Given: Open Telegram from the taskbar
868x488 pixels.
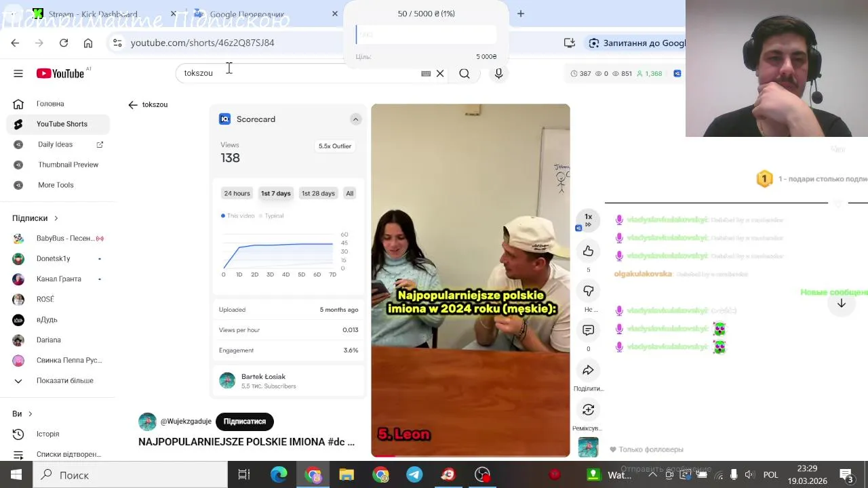Looking at the screenshot, I should click(x=414, y=474).
